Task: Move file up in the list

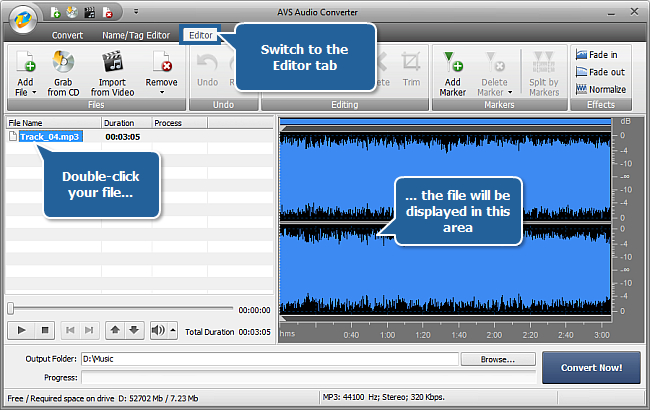Action: 115,330
